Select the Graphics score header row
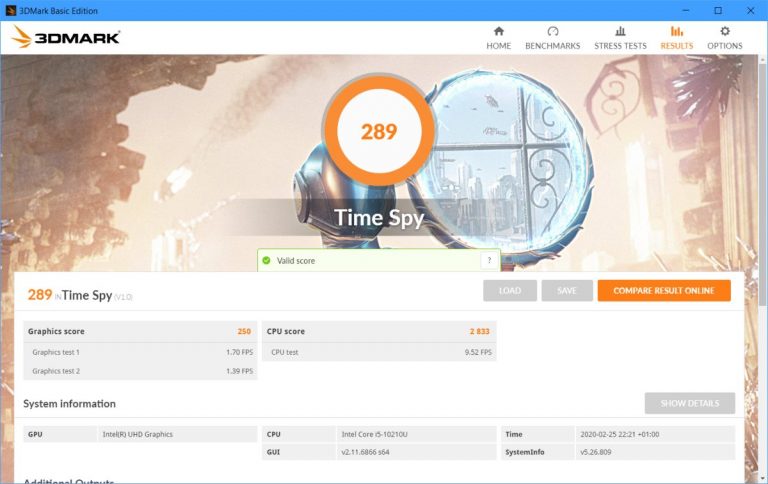This screenshot has height=484, width=768. tap(140, 331)
